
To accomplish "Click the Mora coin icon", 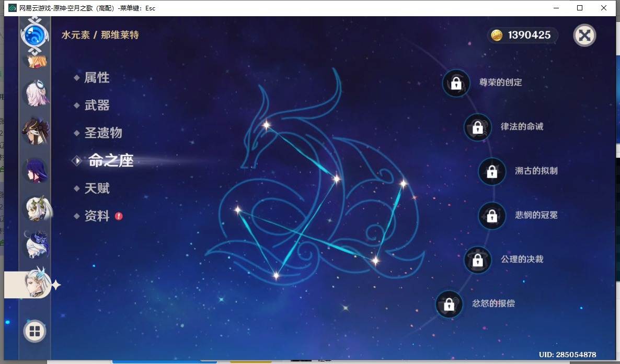I will coord(497,35).
